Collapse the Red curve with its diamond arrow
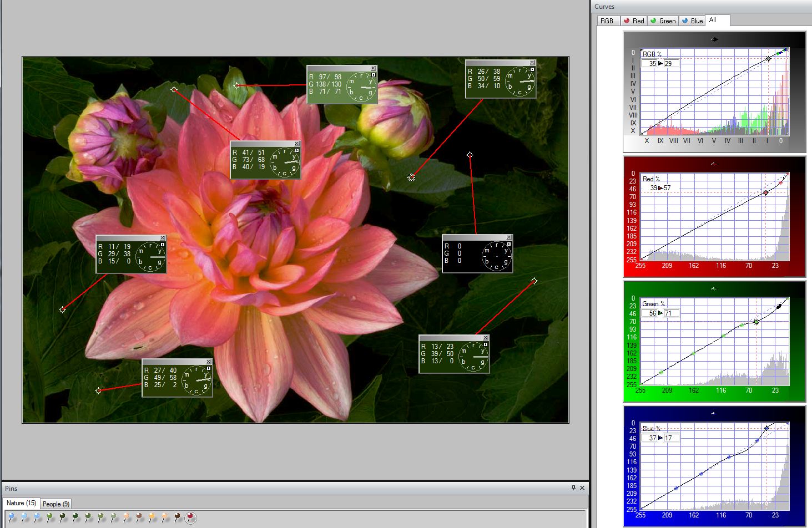 click(x=715, y=163)
